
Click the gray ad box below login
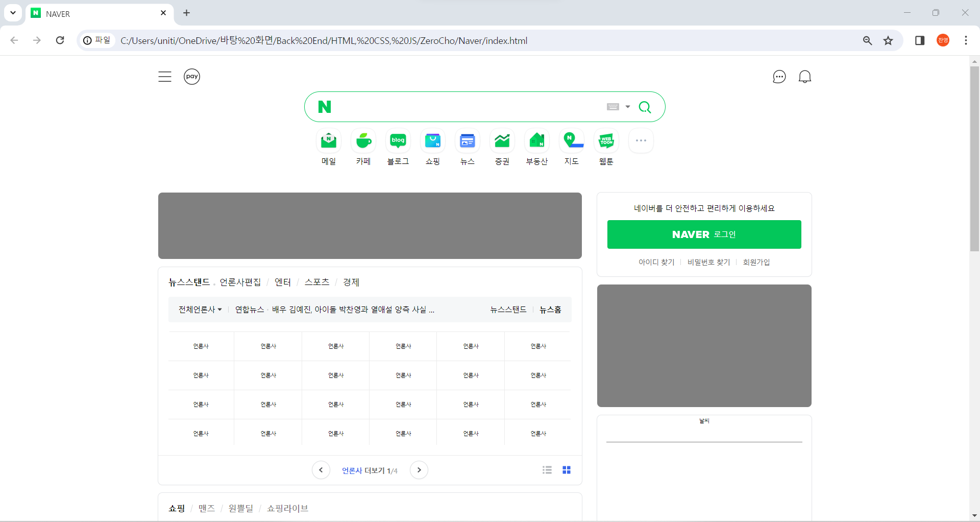point(704,346)
